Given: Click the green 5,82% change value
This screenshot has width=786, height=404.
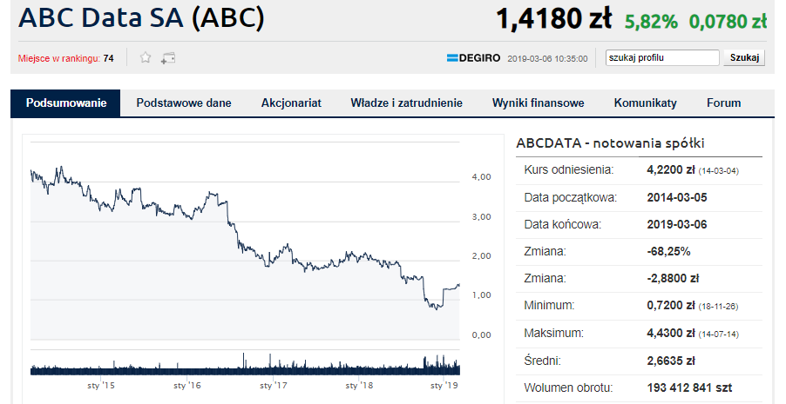Looking at the screenshot, I should pos(651,22).
